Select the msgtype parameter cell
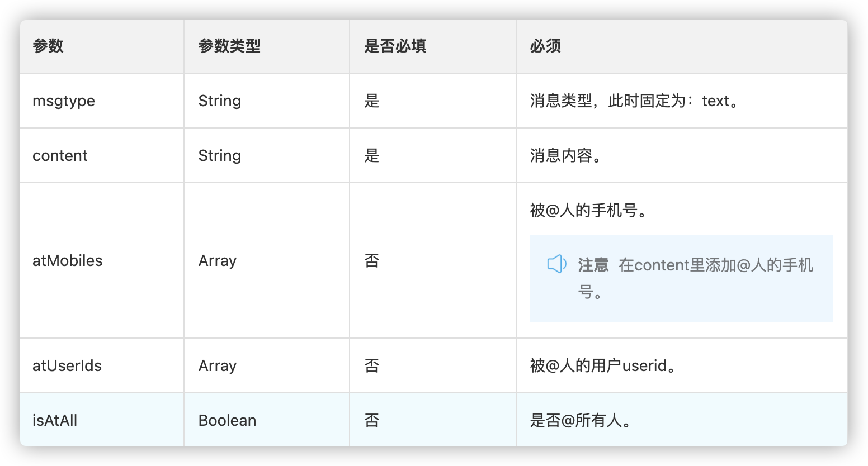 [x=64, y=101]
